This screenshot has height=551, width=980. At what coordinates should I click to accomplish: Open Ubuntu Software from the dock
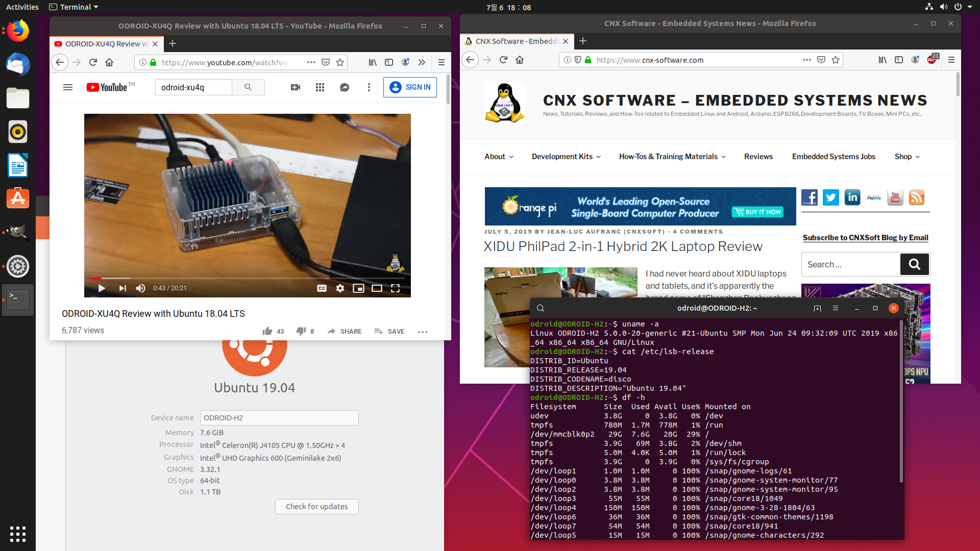tap(18, 198)
